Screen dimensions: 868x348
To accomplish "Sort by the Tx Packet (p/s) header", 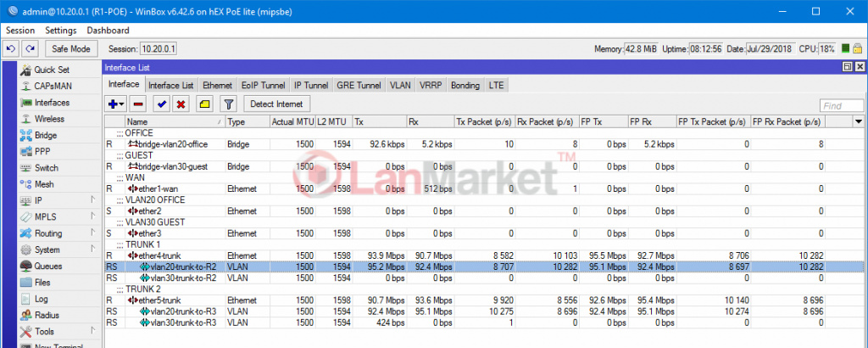I will pyautogui.click(x=484, y=121).
